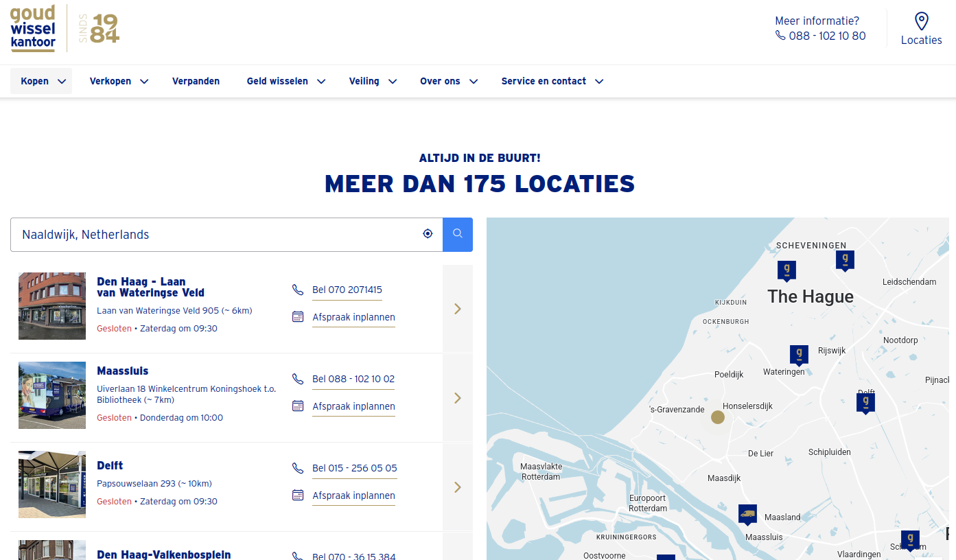
Task: Select the truck marker near Maasland
Action: tap(747, 513)
